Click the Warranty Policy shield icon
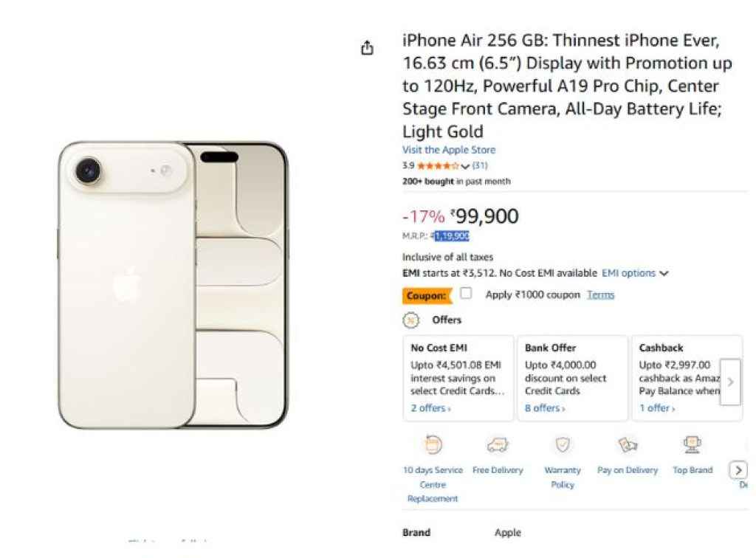 pos(563,445)
